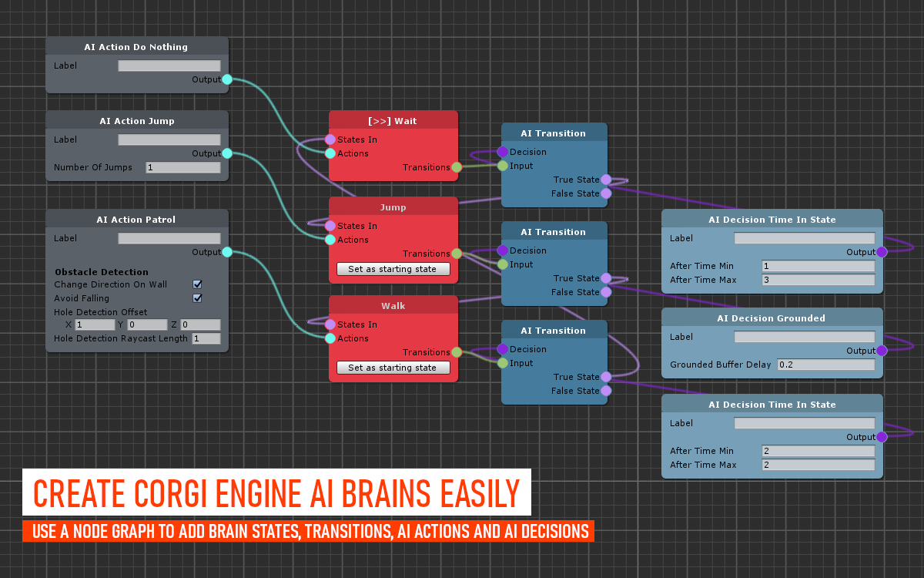Select the Decision port of the middle AI Transition
Image resolution: width=924 pixels, height=578 pixels.
click(503, 250)
